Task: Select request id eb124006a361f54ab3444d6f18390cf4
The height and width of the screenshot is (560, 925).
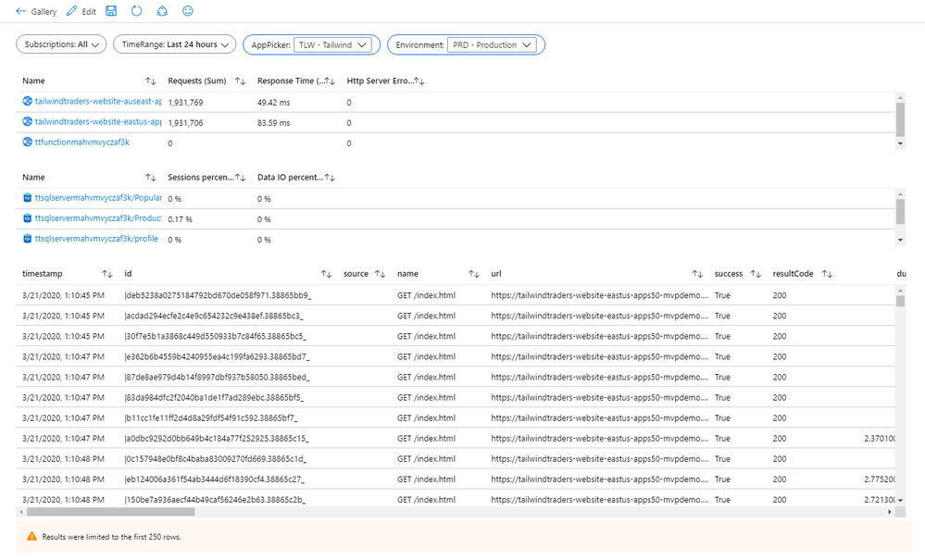Action: click(215, 479)
